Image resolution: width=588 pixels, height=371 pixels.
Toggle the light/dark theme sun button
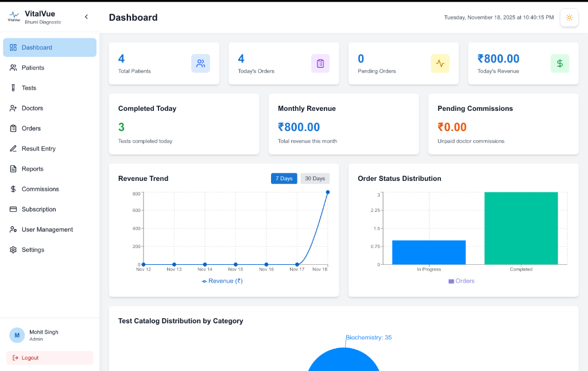coord(569,18)
